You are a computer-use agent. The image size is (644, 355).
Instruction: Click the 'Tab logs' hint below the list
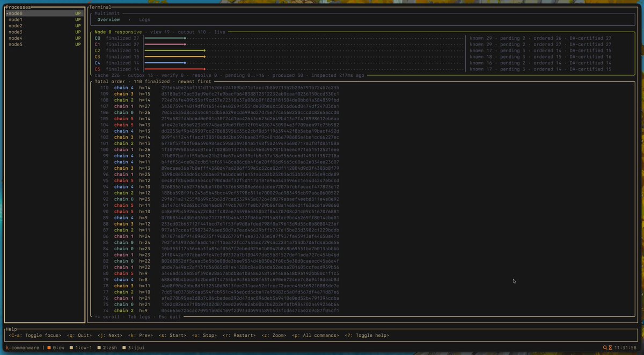click(140, 317)
